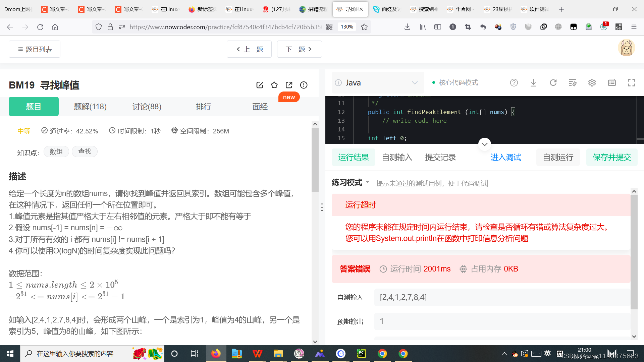Screen dimensions: 644x362
Task: Open 进入调试 debug mode
Action: pyautogui.click(x=505, y=157)
